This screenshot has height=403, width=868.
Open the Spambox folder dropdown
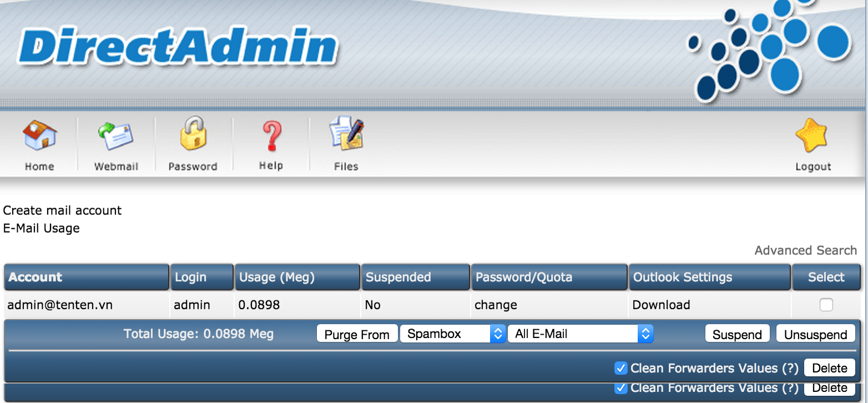pos(452,334)
